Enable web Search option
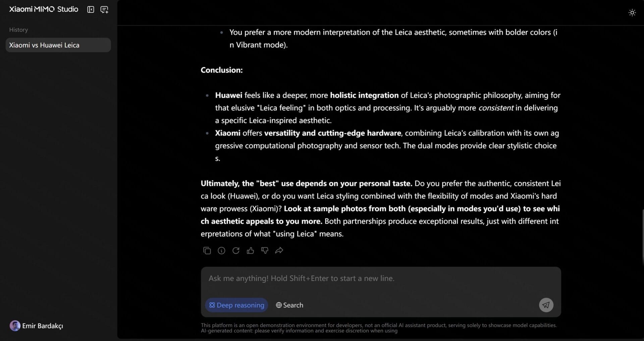644x341 pixels. tap(289, 305)
